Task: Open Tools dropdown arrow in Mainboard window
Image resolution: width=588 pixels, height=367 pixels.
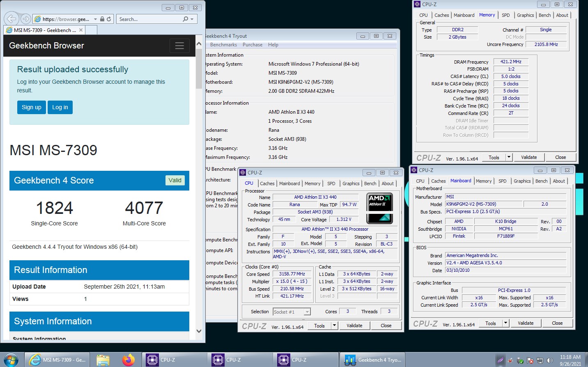Action: pyautogui.click(x=506, y=323)
